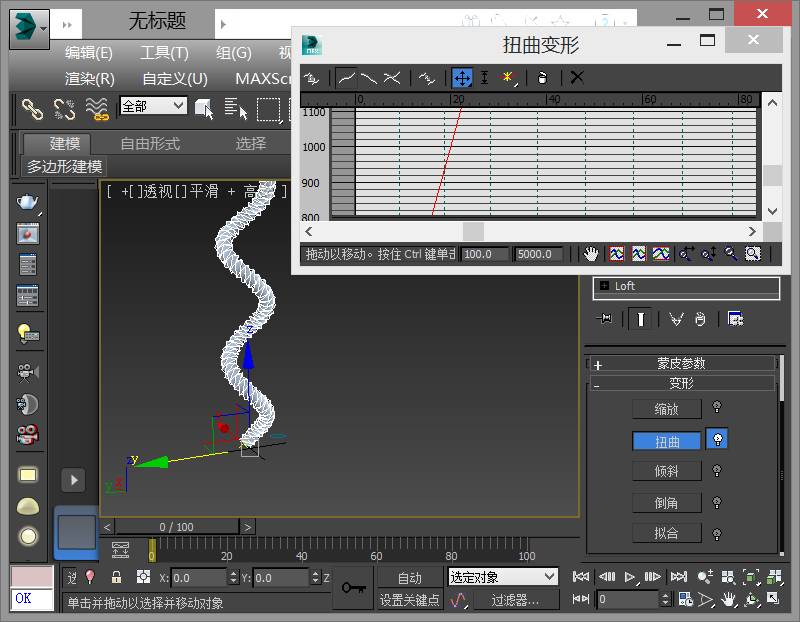Click Zoom Region icon in 扭曲变形 window

753,254
